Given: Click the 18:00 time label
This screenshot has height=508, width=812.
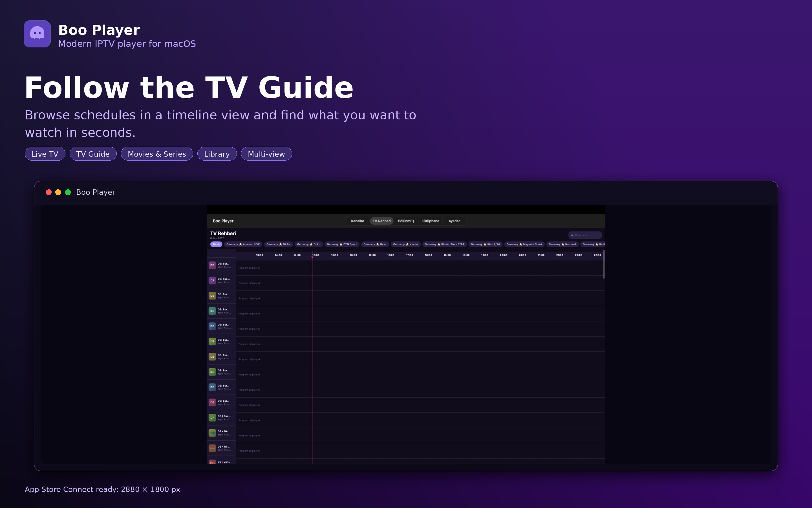Looking at the screenshot, I should 429,255.
